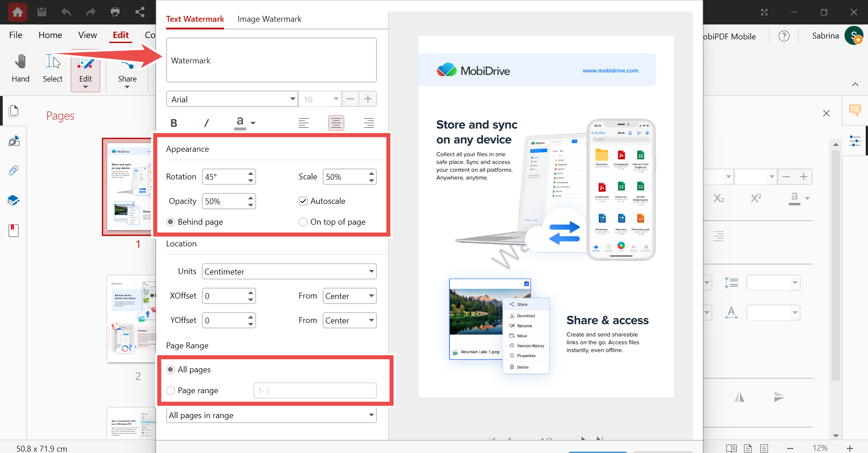Screen dimensions: 868x453
Task: Open the Layers panel in sidebar
Action: (14, 200)
